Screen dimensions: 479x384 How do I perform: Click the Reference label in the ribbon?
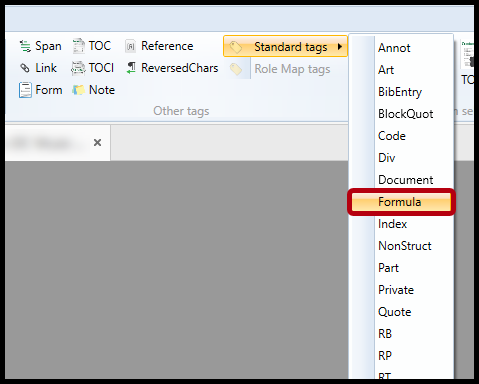tap(167, 46)
